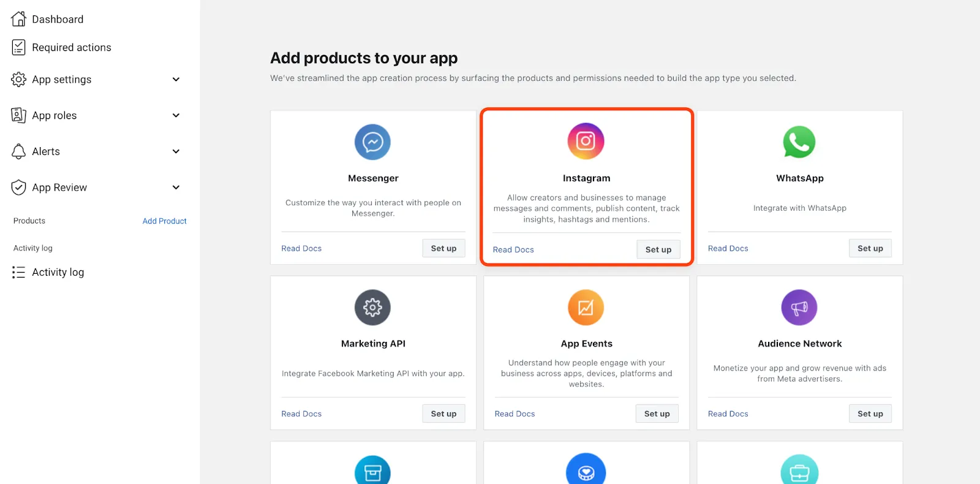This screenshot has height=484, width=980.
Task: Click the Add Product link
Action: click(164, 221)
